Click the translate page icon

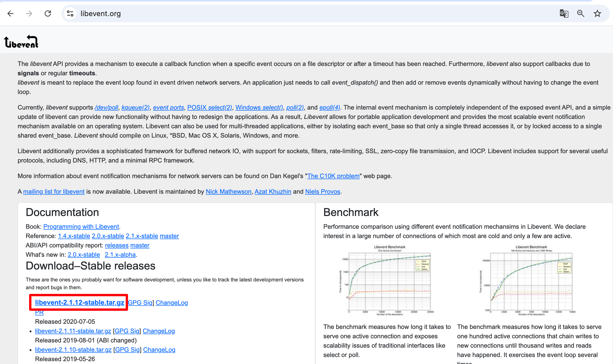tap(564, 14)
